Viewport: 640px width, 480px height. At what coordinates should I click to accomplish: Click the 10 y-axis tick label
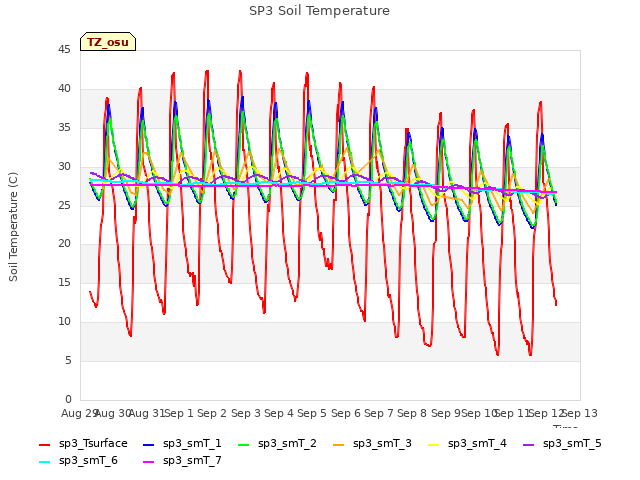pyautogui.click(x=64, y=322)
